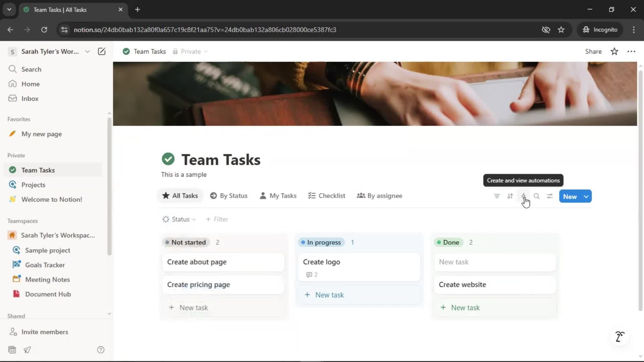Switch to Checklist view tab

coord(327,196)
